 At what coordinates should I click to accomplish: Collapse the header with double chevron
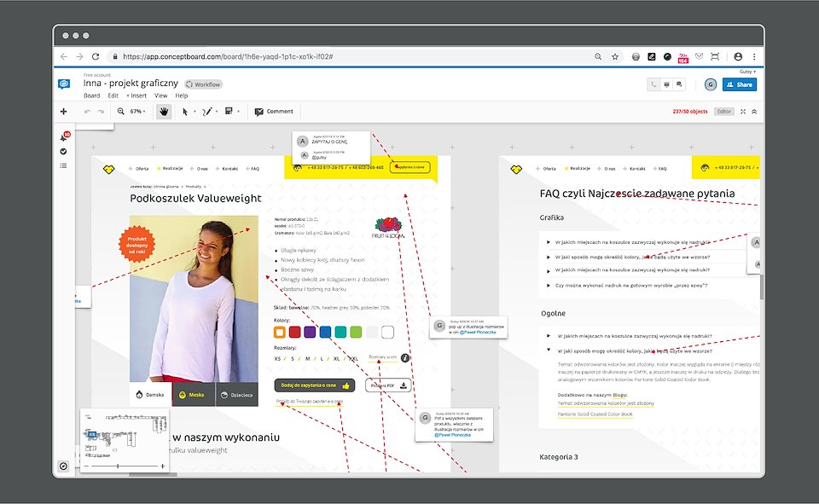(754, 111)
